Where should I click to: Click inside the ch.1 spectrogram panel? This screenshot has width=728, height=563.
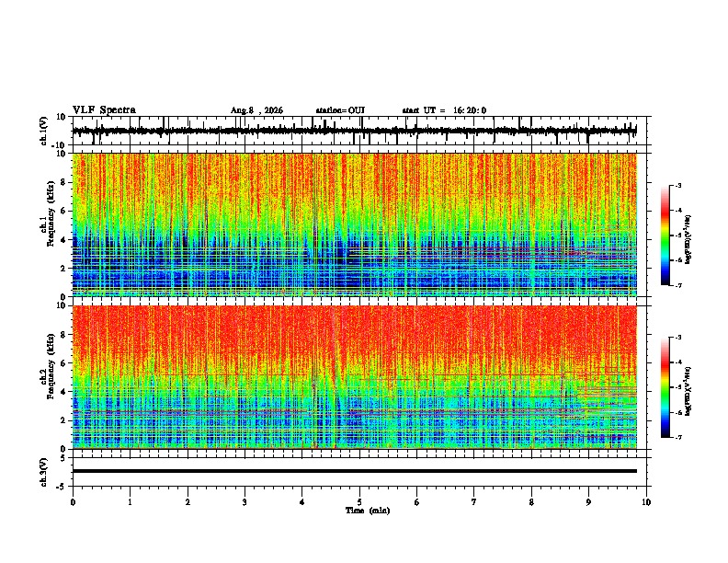tap(354, 224)
